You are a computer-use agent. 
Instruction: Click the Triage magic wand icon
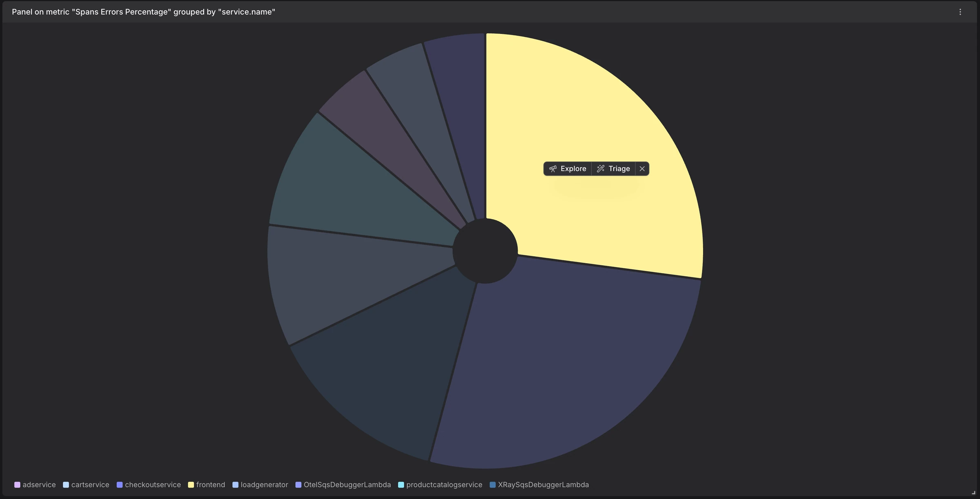[x=601, y=169]
